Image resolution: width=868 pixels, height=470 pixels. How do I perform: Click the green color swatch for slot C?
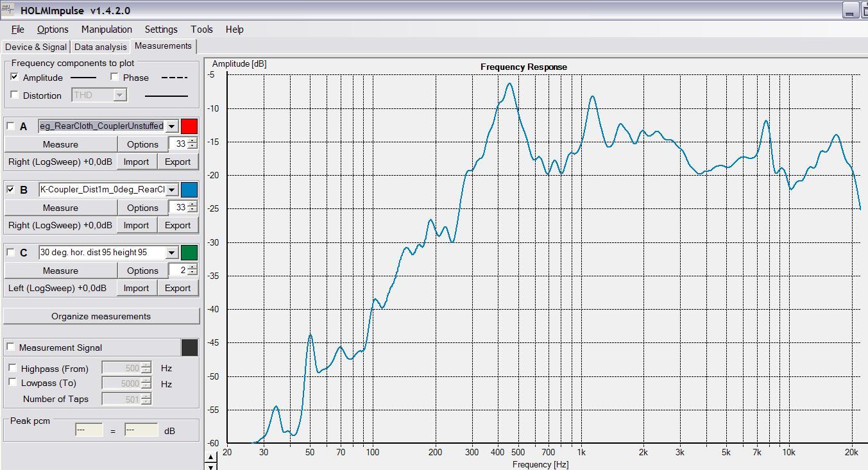[x=189, y=252]
